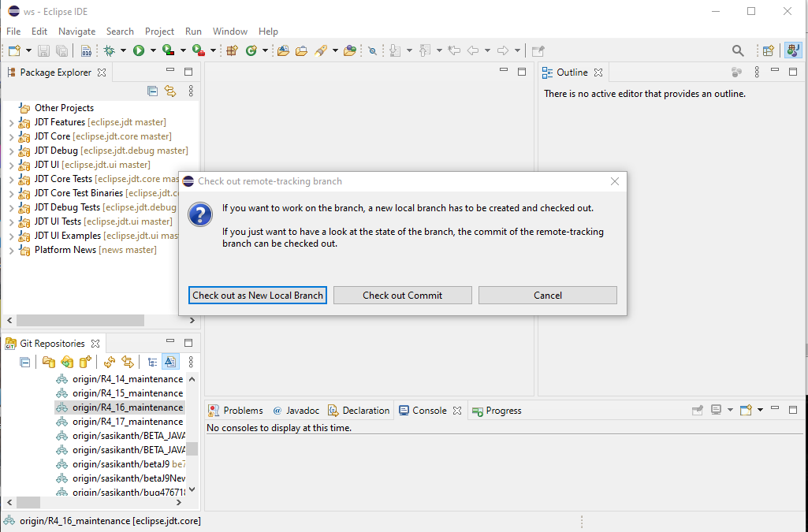Close the Check out remote-tracking branch dialog

[614, 181]
